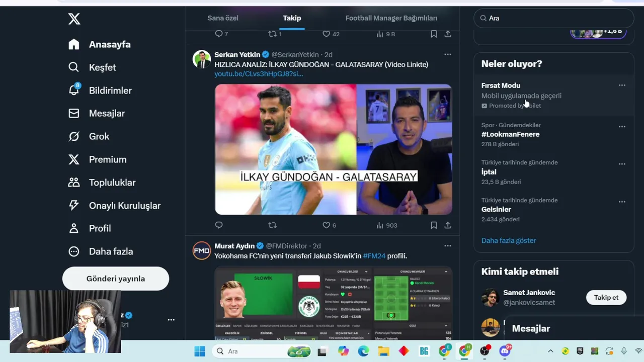Click the Profil person icon
Screen dimensions: 644x362
point(74,228)
